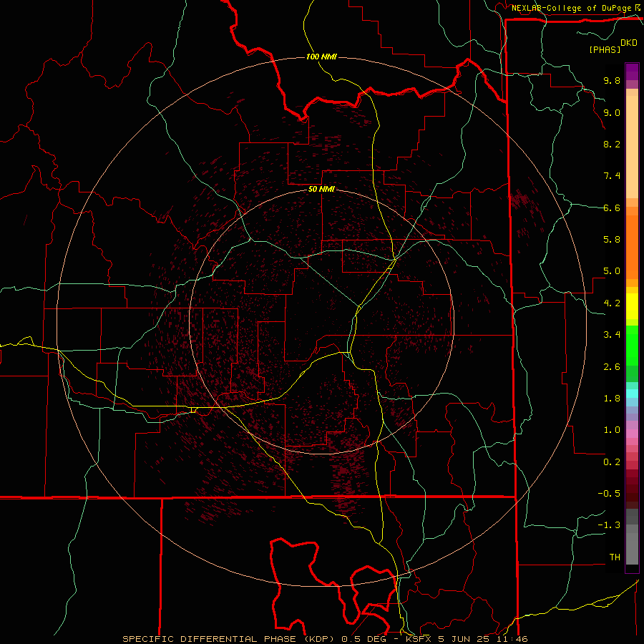Viewport: 644px width, 644px height.
Task: Click the 5.0 value on the color scale
Action: point(612,271)
